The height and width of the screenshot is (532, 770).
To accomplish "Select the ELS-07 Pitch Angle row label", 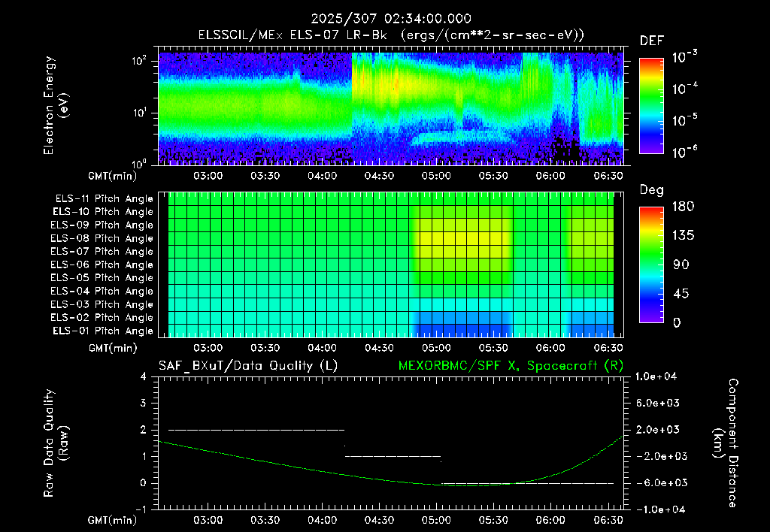I will tap(102, 251).
